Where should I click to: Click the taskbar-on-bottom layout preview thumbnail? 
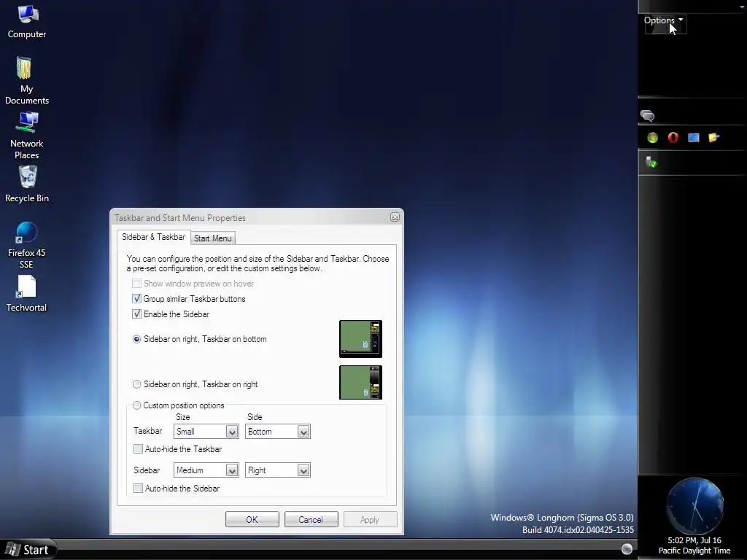click(x=360, y=338)
